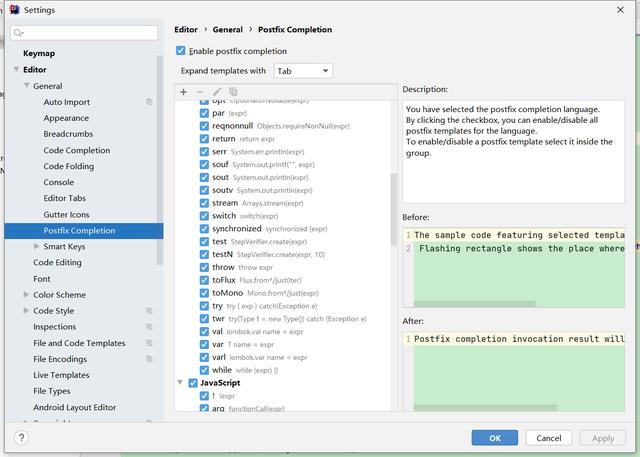Click the project-level icon beside Auto Import
Screen dimensions: 640x457
coord(149,102)
